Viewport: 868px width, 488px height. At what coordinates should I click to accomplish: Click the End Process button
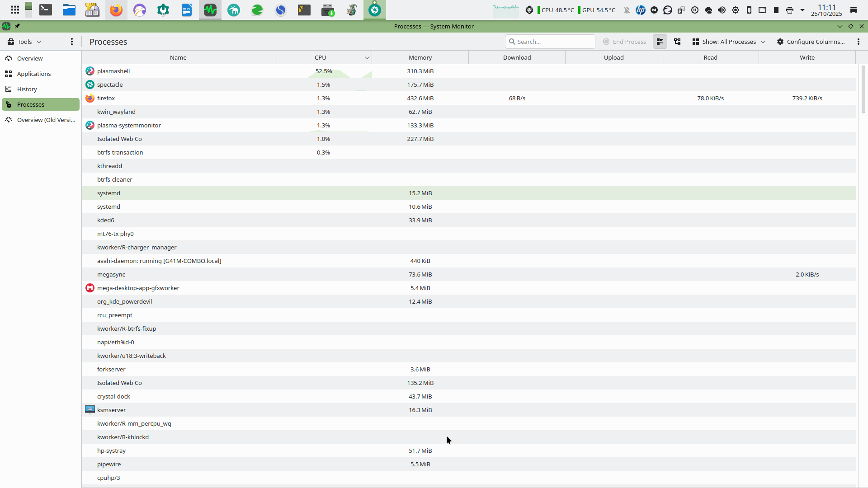point(625,42)
